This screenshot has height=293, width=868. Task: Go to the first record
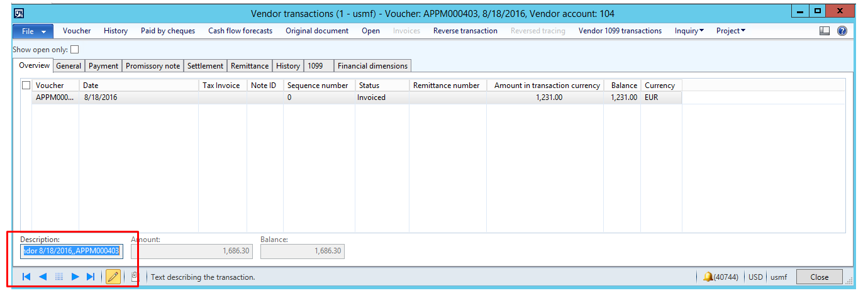(x=26, y=277)
